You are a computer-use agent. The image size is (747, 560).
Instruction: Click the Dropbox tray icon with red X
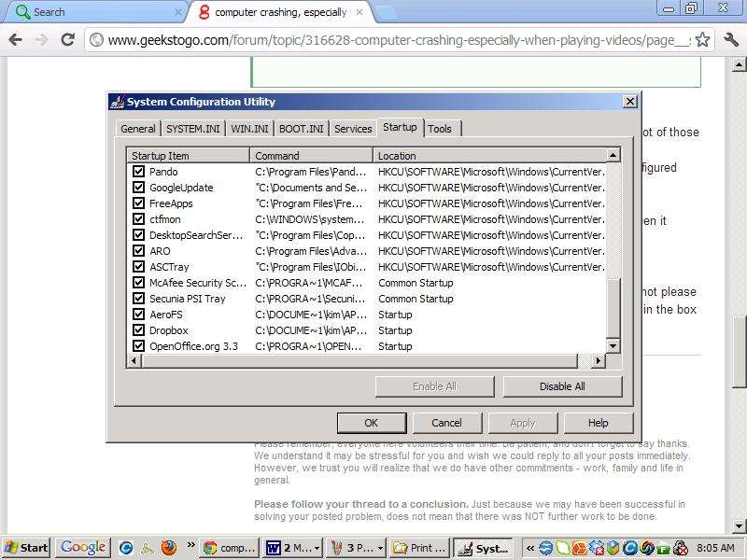point(596,548)
